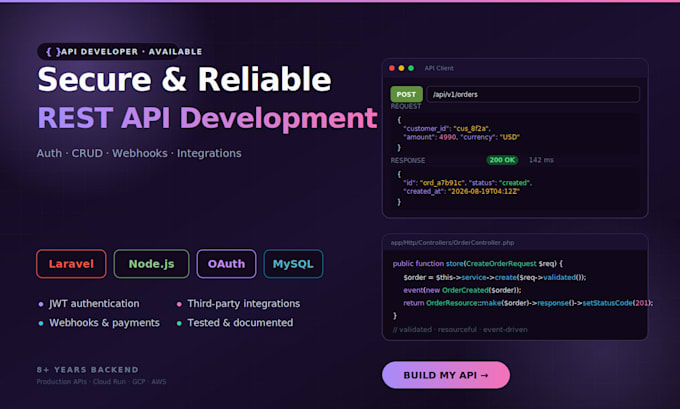Select the Node.js tag
This screenshot has height=409, width=680.
coord(151,264)
